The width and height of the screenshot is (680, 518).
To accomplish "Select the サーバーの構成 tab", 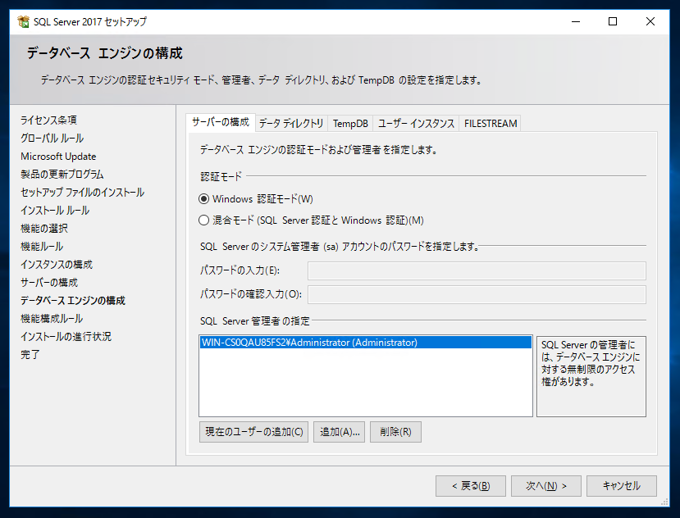I will click(220, 122).
